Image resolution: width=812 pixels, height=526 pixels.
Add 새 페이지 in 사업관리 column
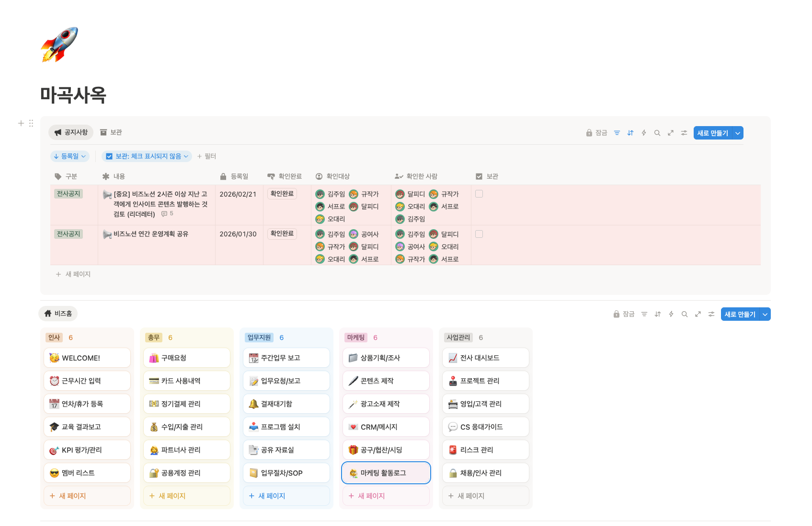point(486,496)
